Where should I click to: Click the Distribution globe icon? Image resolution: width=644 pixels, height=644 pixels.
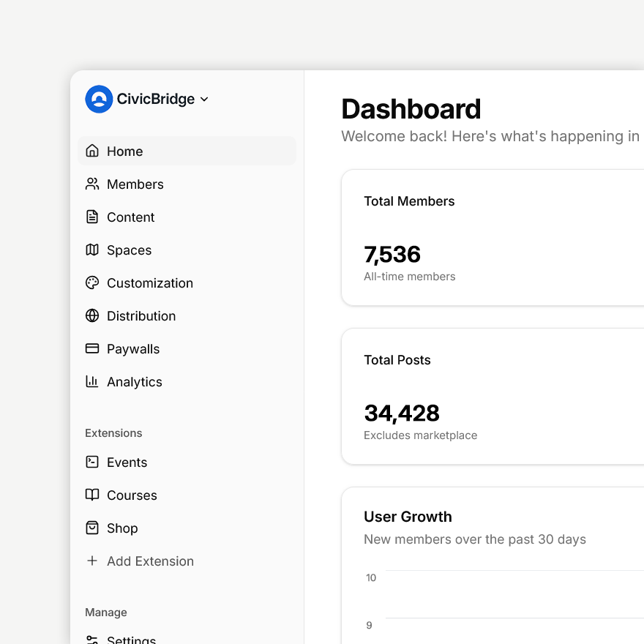pyautogui.click(x=91, y=315)
